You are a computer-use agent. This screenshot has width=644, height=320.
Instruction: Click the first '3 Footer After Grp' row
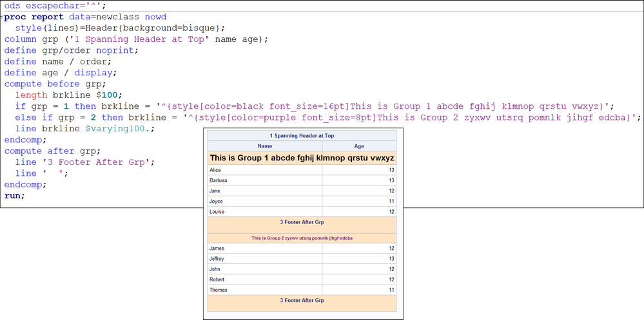pyautogui.click(x=302, y=225)
